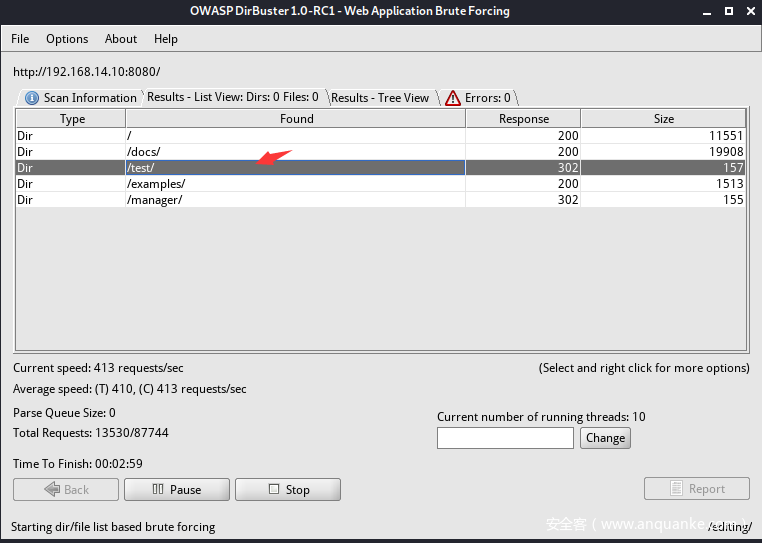Sort results by the Type column header
The width and height of the screenshot is (762, 543).
(x=71, y=119)
